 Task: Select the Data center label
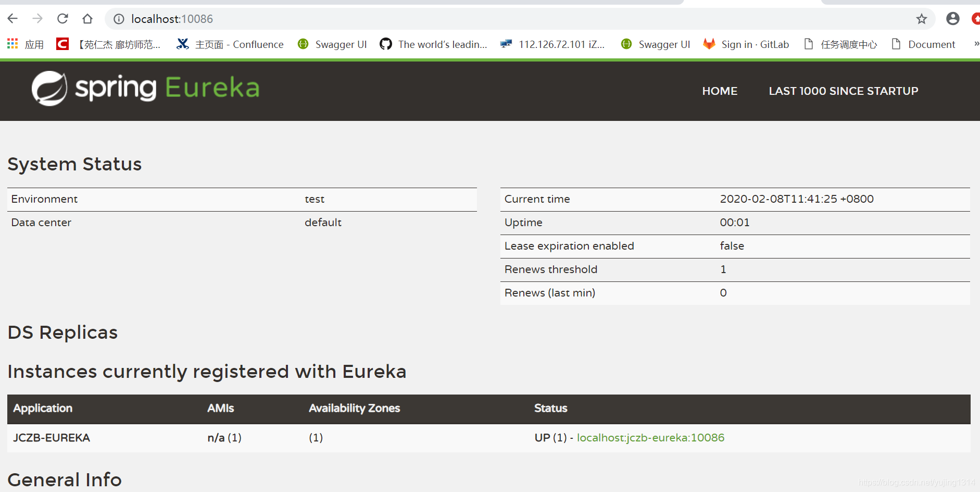pyautogui.click(x=41, y=223)
